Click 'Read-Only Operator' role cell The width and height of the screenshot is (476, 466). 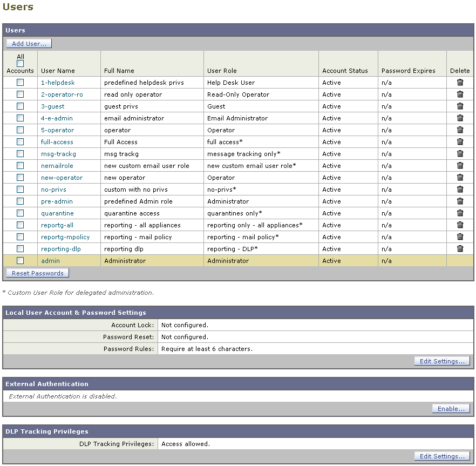tap(239, 94)
